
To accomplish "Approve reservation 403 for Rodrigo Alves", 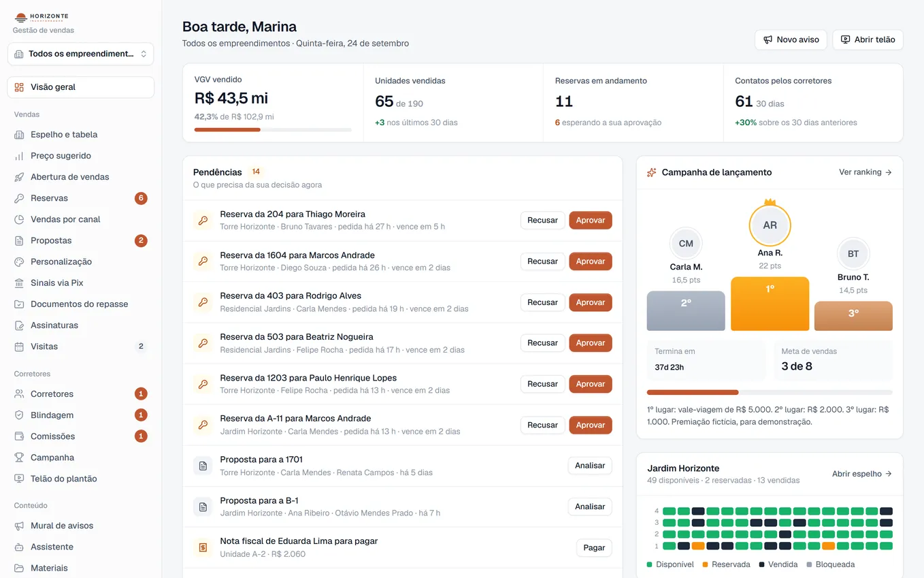I will (x=591, y=302).
